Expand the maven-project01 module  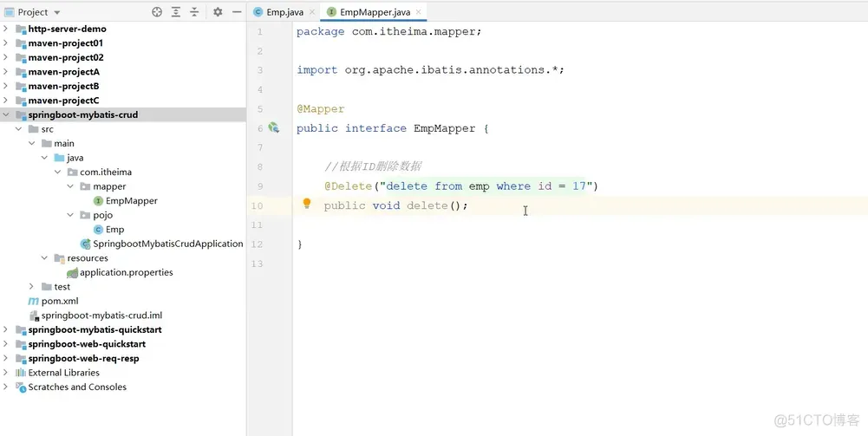coord(5,42)
